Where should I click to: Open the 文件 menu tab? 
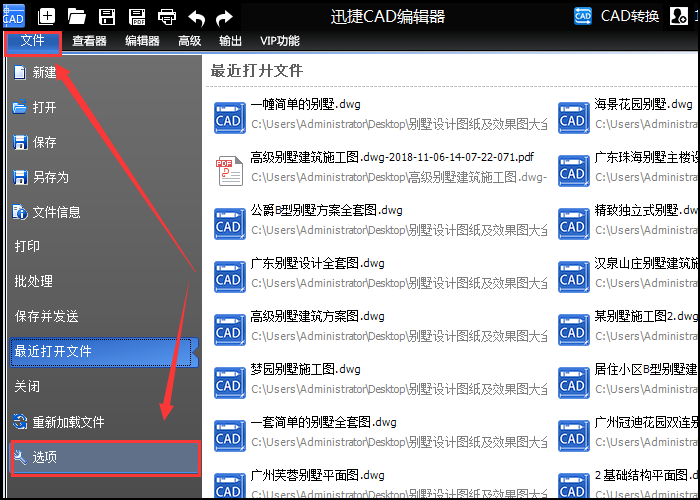click(x=33, y=42)
